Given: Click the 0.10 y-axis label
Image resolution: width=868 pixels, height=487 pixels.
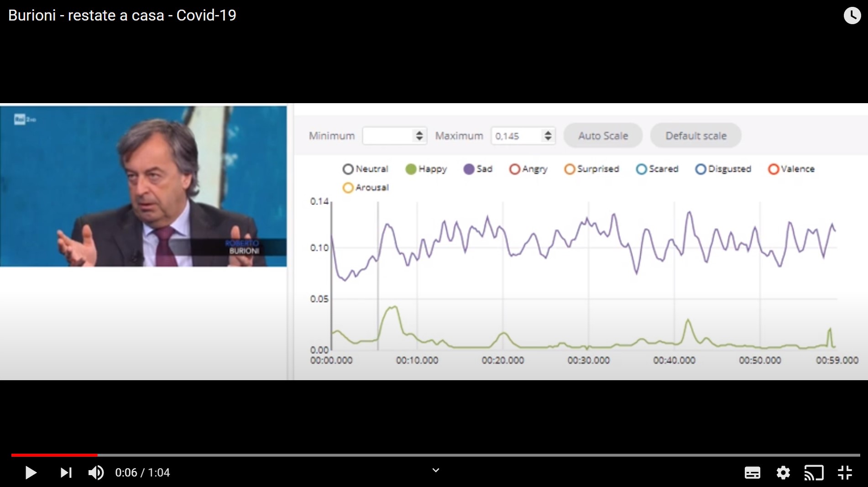Looking at the screenshot, I should (319, 248).
